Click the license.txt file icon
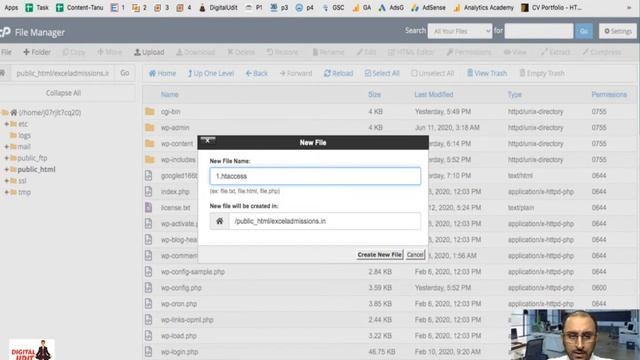Viewport: 640px width, 360px height. point(149,207)
